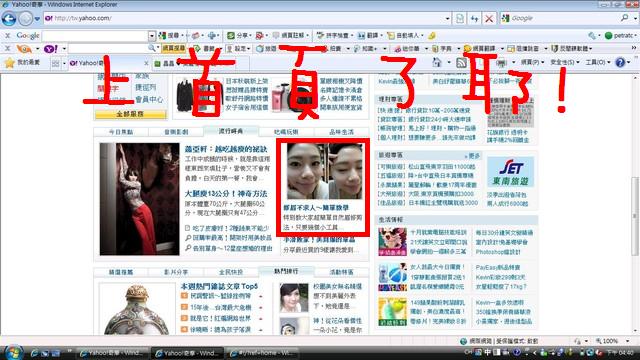Close the Yahoo toolbar with its X
640x360 pixels.
click(x=7, y=49)
